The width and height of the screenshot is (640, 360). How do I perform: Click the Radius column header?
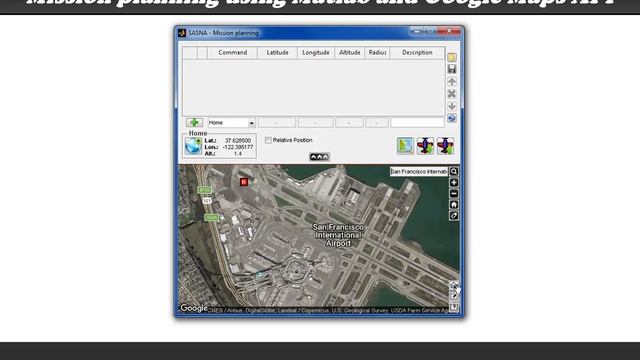tap(377, 53)
